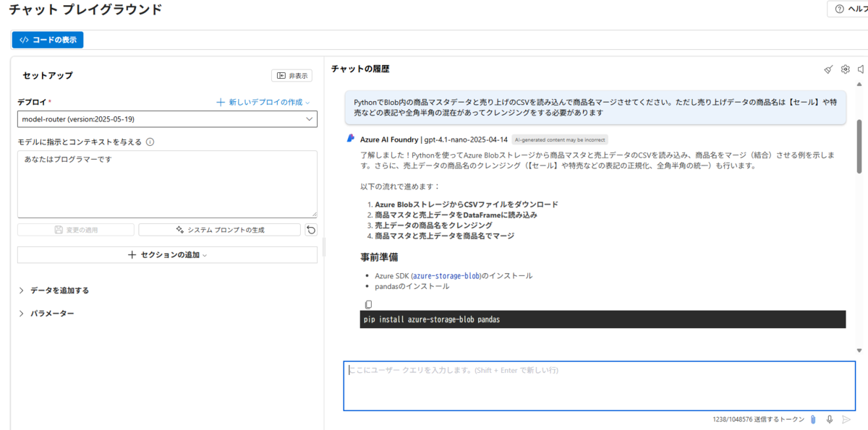The image size is (868, 430).
Task: Open the ヘルプ menu button
Action: 849,9
